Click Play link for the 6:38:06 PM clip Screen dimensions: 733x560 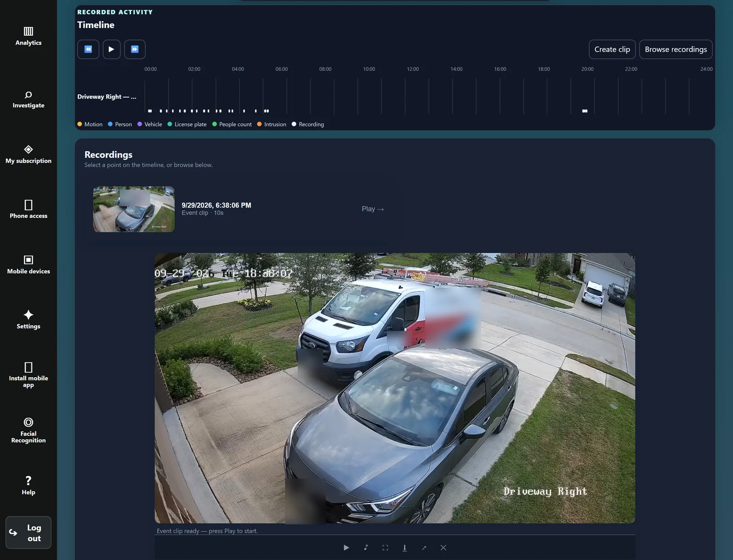(x=372, y=209)
